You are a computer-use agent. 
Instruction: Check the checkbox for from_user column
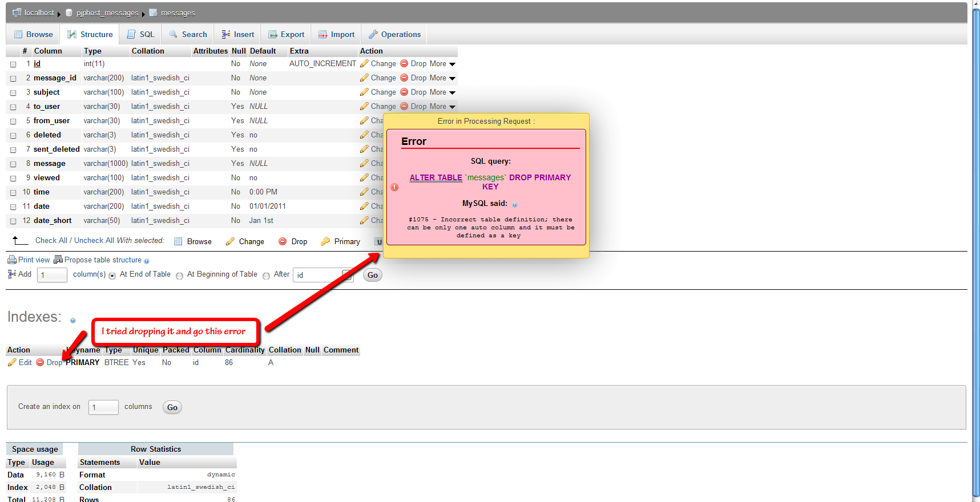pyautogui.click(x=13, y=122)
